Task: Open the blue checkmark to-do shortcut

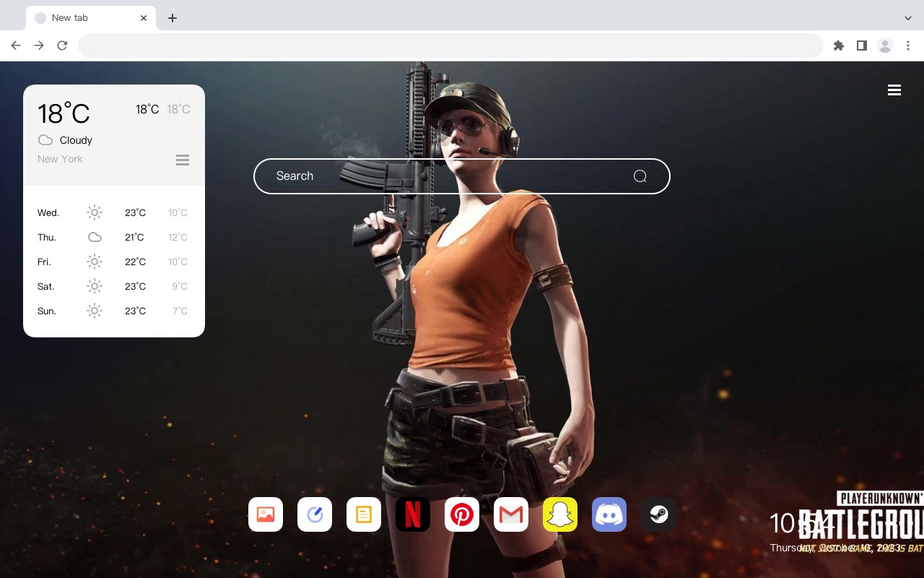Action: (x=315, y=514)
